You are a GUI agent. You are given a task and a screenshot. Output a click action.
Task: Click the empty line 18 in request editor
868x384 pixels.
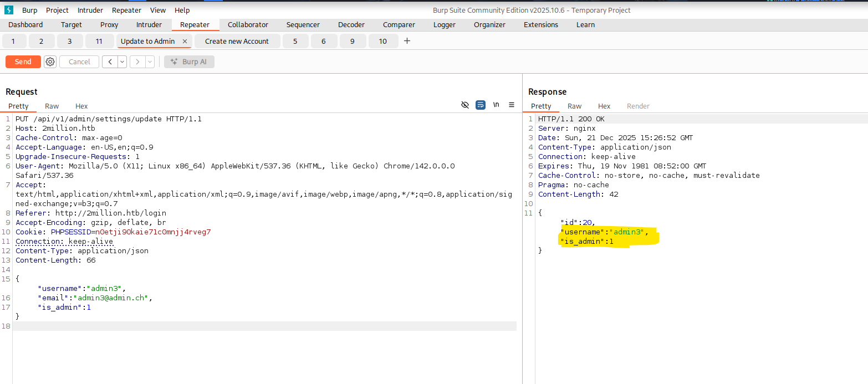click(222, 326)
